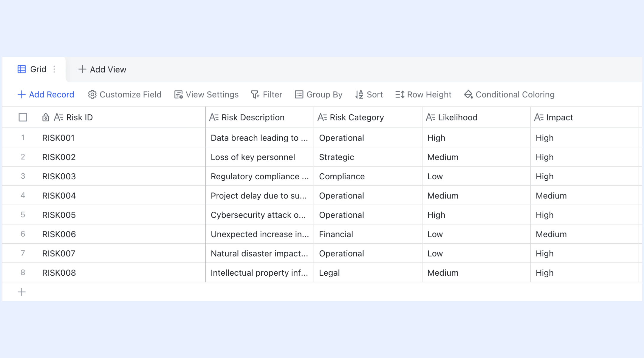Click the Strategic category cell
644x358 pixels.
[368, 157]
